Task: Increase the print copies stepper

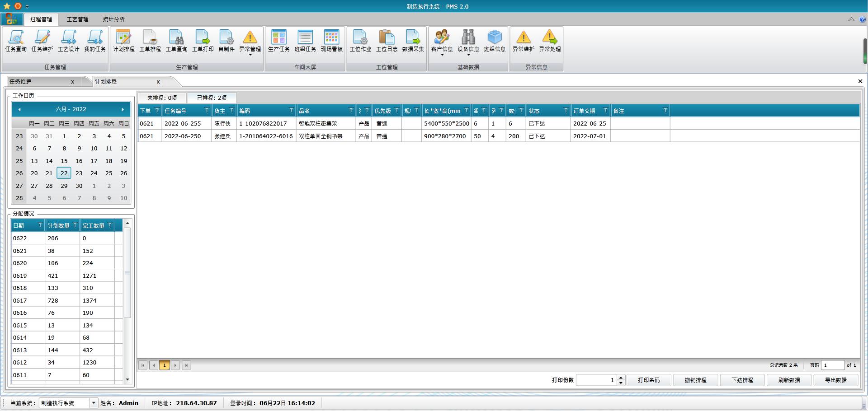Action: point(621,378)
